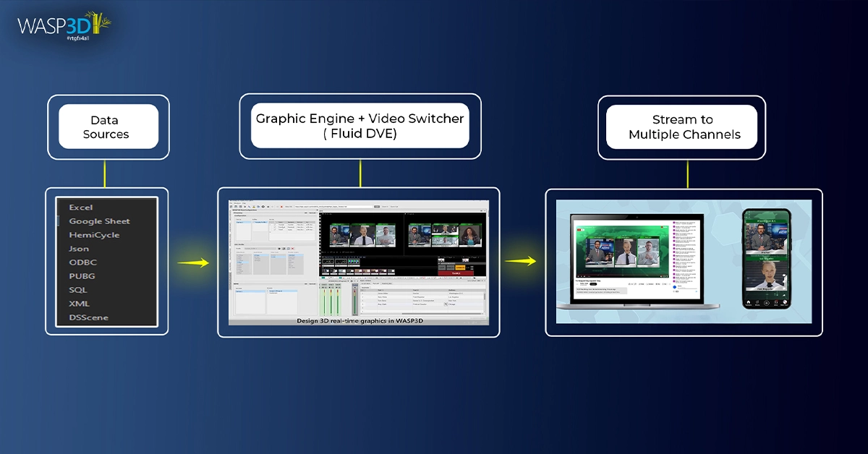This screenshot has height=454, width=868.
Task: Click the red X delete icon beside the profile list
Action: click(x=292, y=248)
